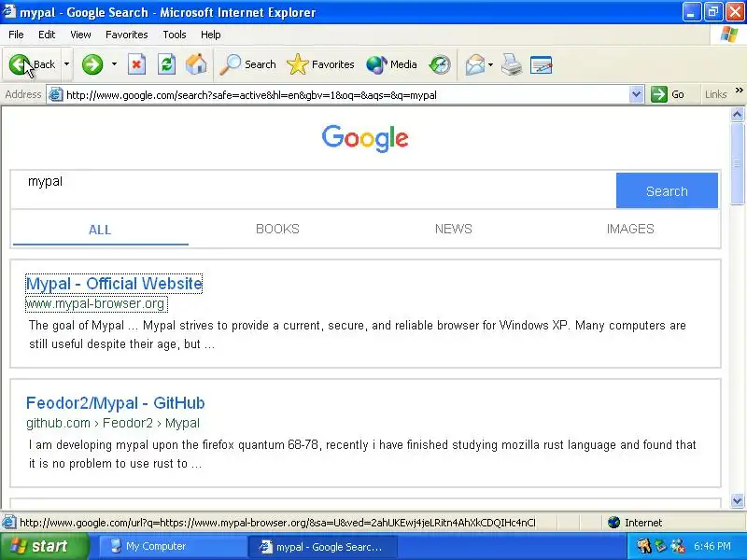Click the green Forward arrow button
Image resolution: width=747 pixels, height=560 pixels.
(x=92, y=64)
